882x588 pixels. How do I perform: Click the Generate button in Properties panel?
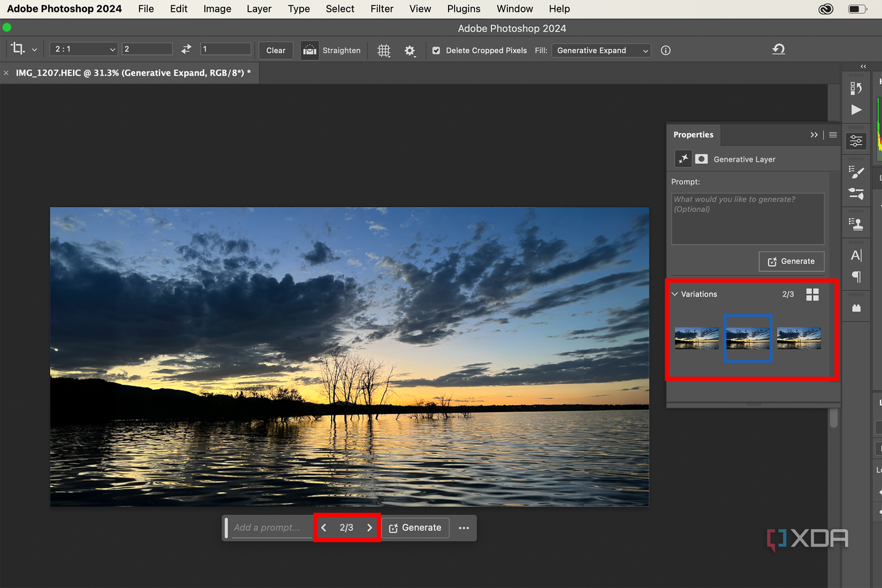792,261
